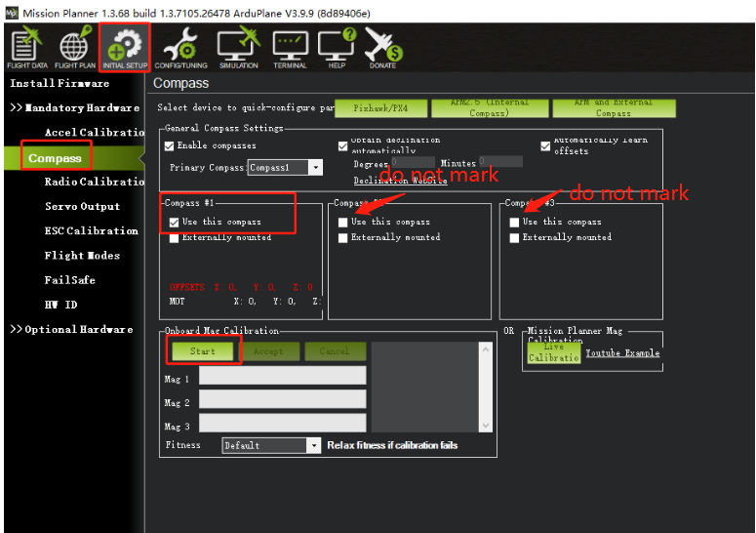
Task: Click the Accept calibration button
Action: point(268,351)
